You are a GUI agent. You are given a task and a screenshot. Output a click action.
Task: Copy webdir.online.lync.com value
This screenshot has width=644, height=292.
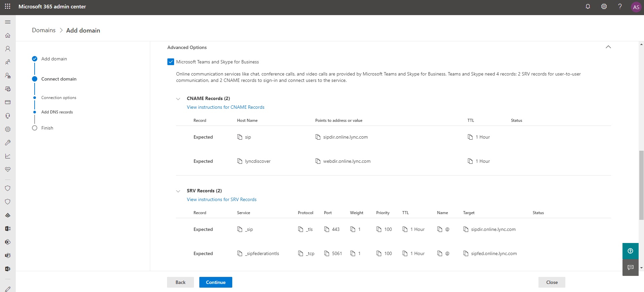[318, 161]
